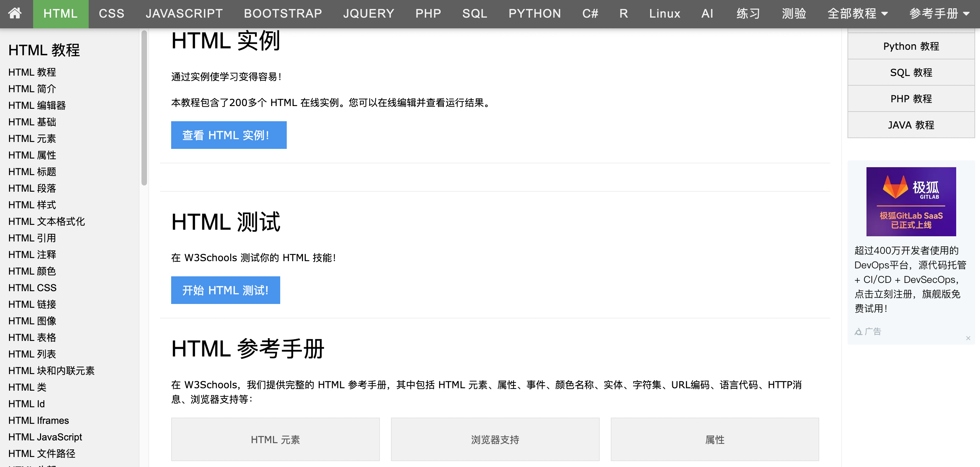Open the PHP 教程 sidebar button
Viewport: 980px width, 467px height.
tap(911, 99)
